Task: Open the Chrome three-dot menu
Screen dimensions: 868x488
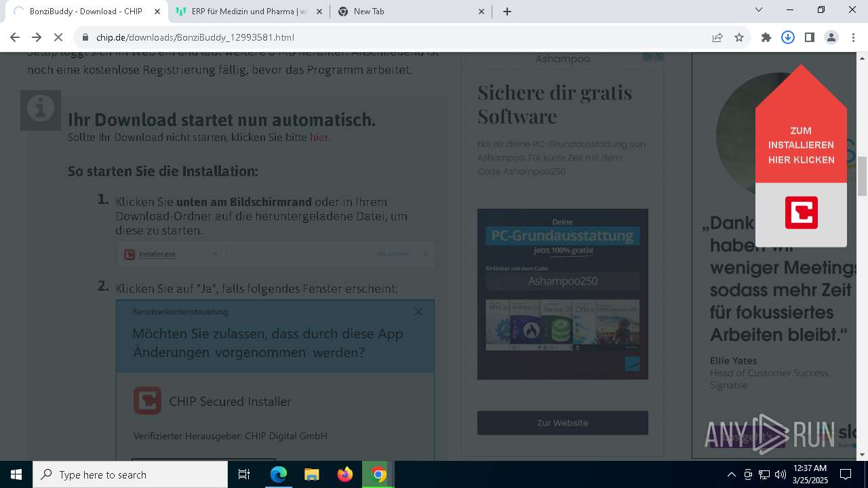Action: pos(853,37)
